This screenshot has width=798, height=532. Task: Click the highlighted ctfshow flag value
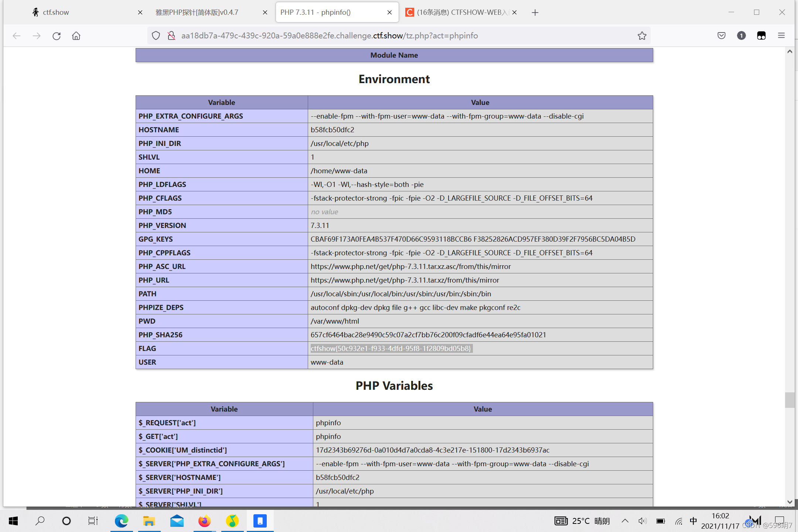pos(391,349)
